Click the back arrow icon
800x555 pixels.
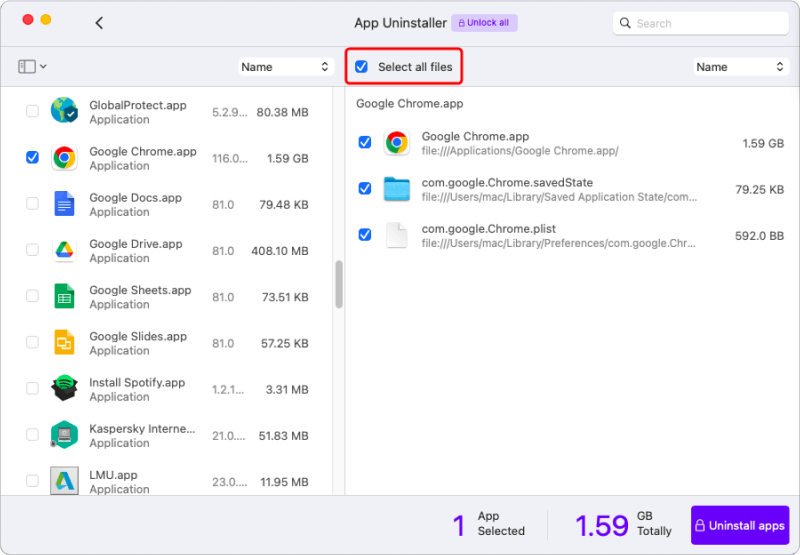coord(99,23)
